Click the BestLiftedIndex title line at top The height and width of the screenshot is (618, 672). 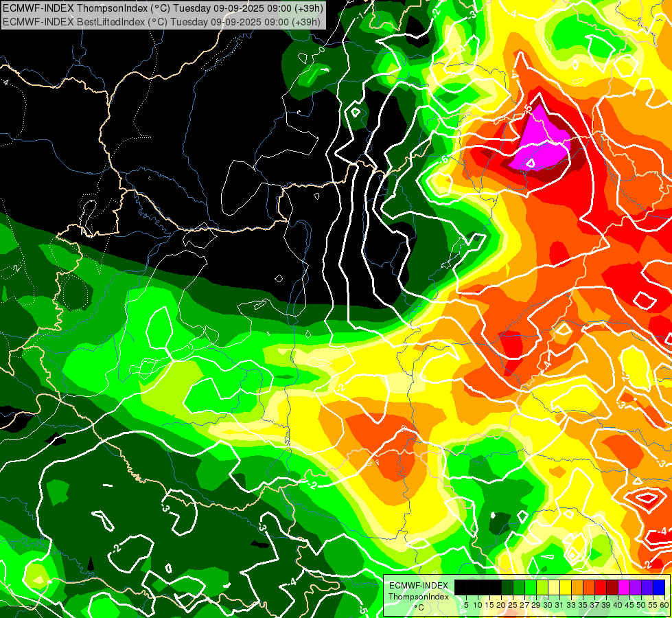161,21
